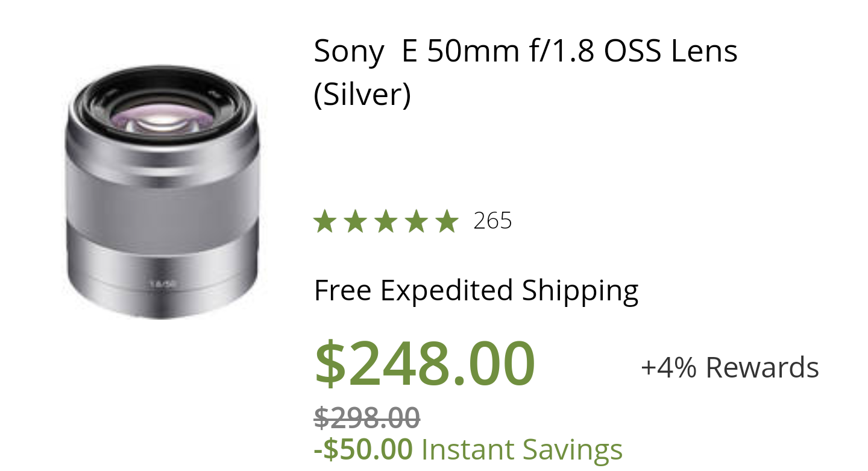
Task: Click the Free Expedited Shipping text
Action: 476,291
